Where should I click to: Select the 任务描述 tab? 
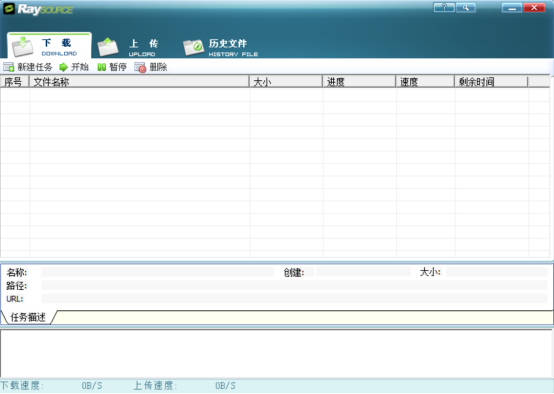28,317
